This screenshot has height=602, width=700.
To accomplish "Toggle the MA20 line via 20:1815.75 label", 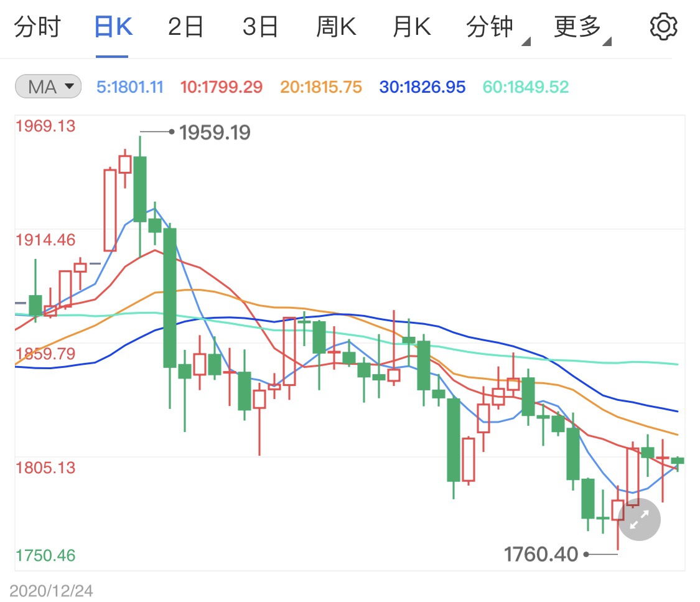I will click(320, 87).
